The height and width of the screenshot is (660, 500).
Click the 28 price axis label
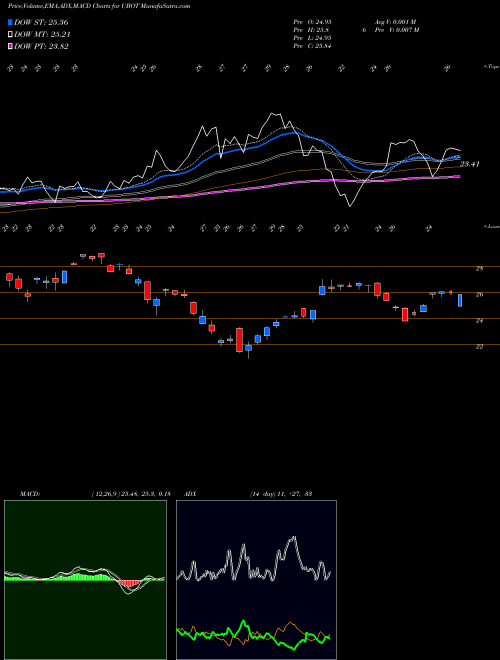tap(479, 269)
